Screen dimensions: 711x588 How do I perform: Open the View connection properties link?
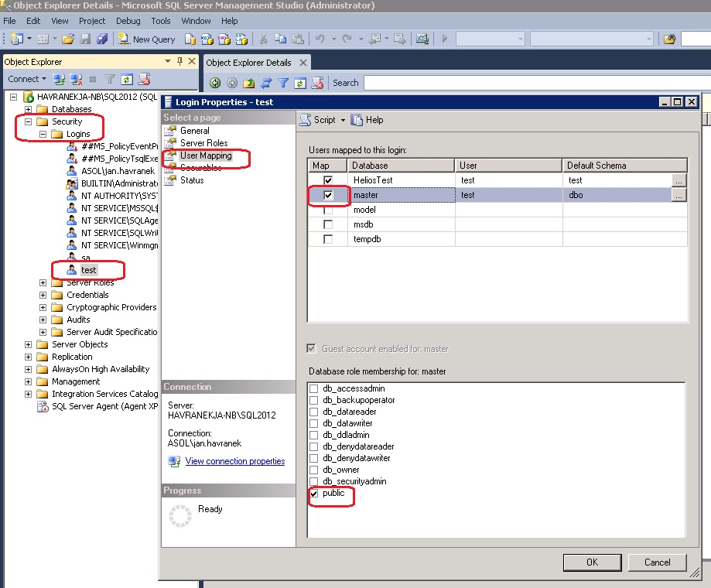click(235, 461)
